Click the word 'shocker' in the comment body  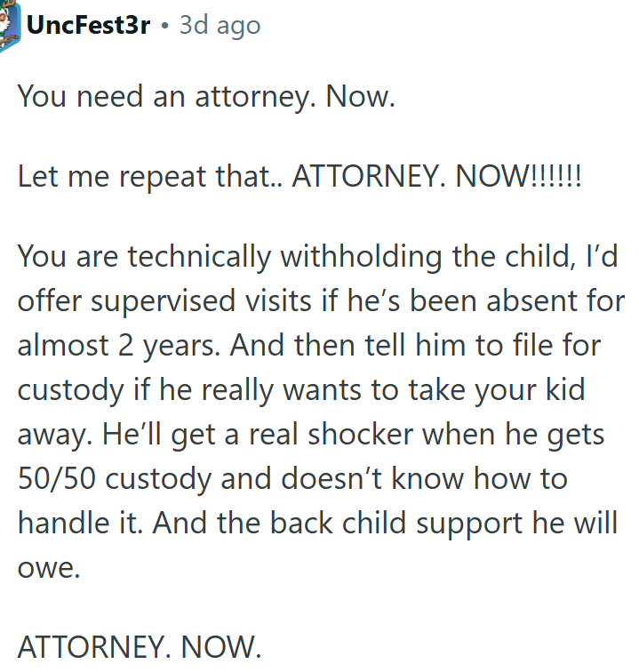pos(361,434)
